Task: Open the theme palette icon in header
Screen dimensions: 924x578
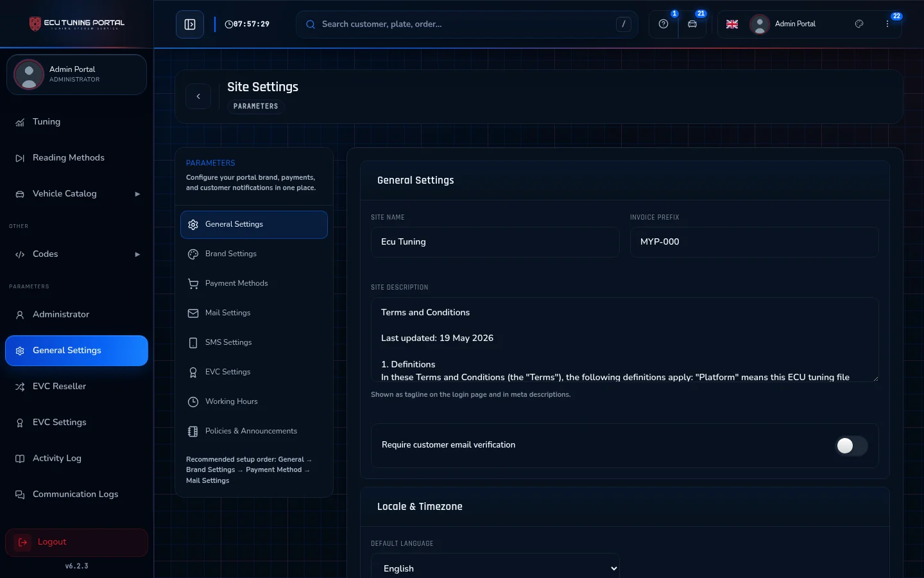Action: click(859, 24)
